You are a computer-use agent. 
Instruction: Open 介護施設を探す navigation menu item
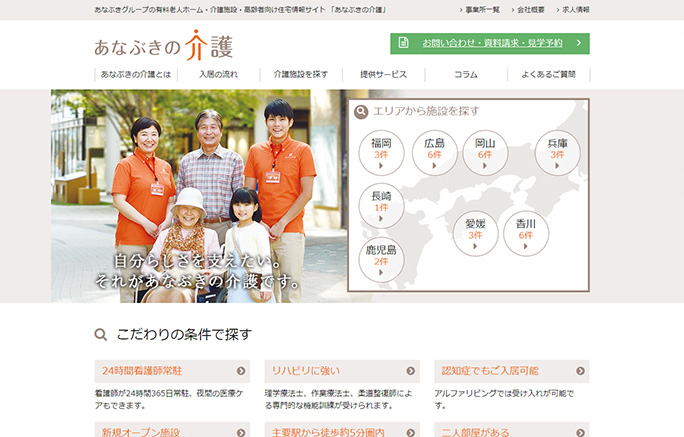click(x=300, y=75)
